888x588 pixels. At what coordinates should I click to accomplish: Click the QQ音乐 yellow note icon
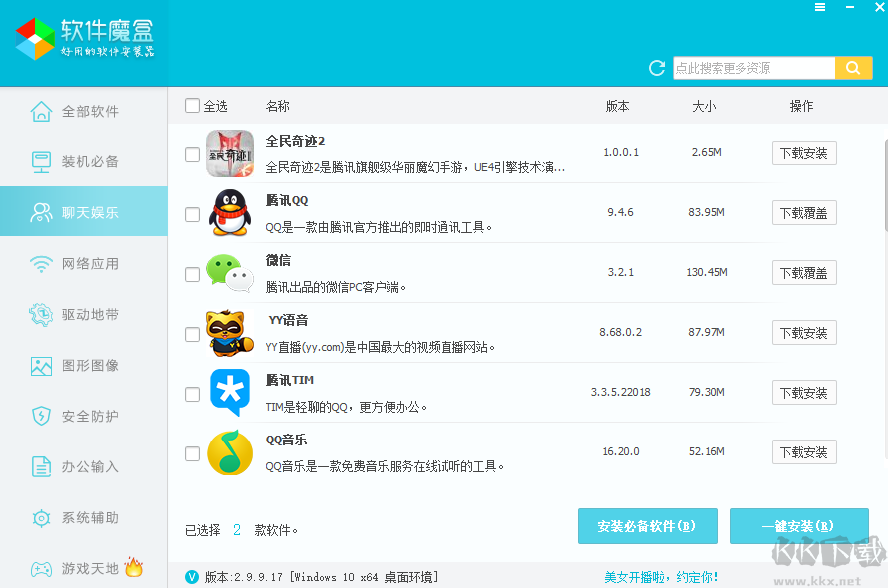pos(230,452)
